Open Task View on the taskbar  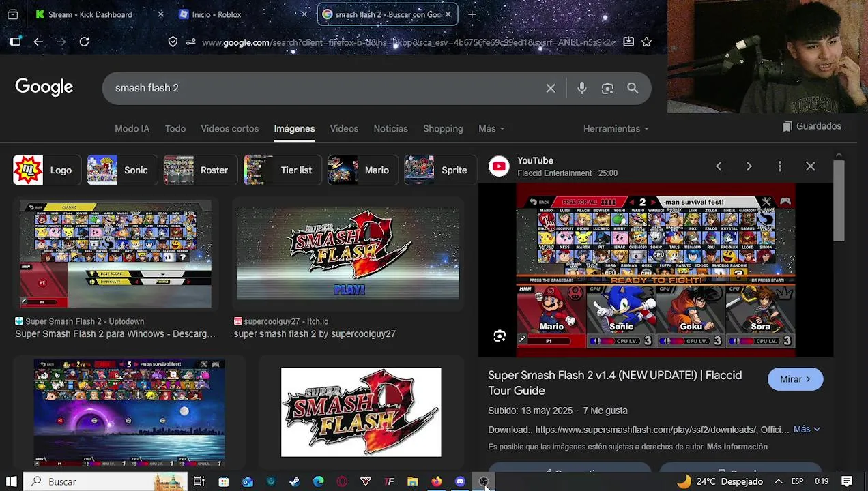[x=199, y=481]
